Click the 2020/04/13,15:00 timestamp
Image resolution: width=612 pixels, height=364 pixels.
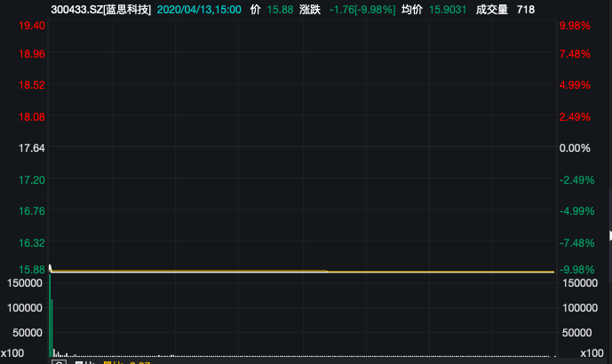(x=199, y=10)
